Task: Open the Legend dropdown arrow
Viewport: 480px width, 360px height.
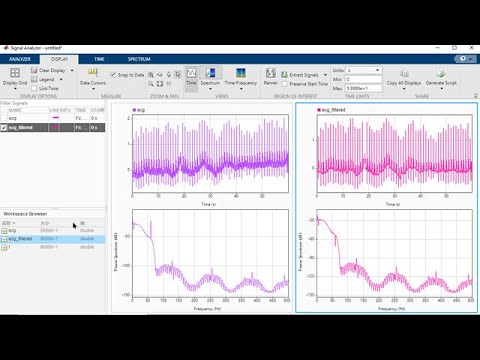Action: point(61,79)
